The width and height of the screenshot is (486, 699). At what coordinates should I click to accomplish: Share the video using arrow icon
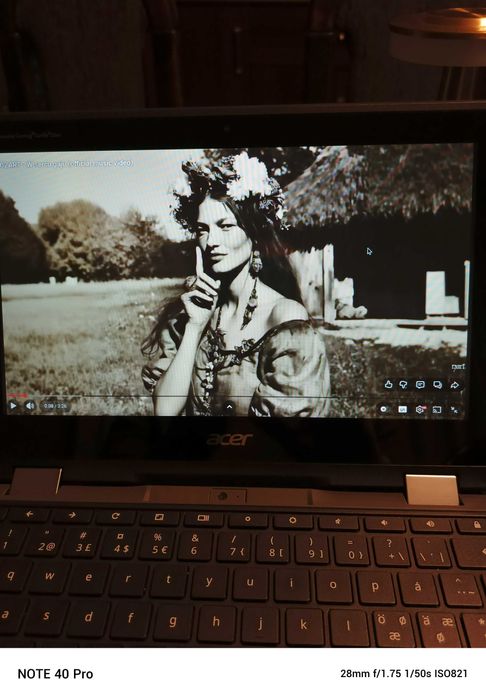click(x=454, y=385)
